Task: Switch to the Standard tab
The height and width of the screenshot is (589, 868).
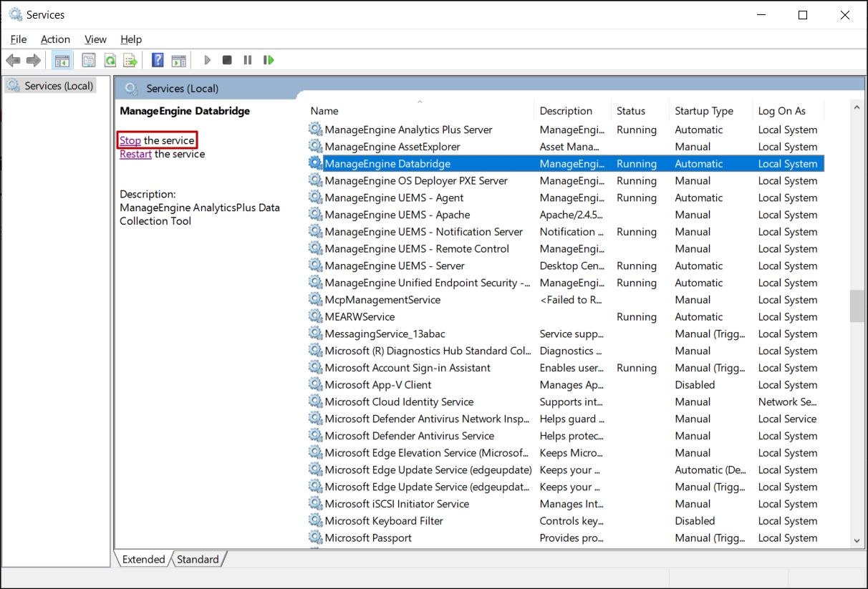Action: point(198,560)
